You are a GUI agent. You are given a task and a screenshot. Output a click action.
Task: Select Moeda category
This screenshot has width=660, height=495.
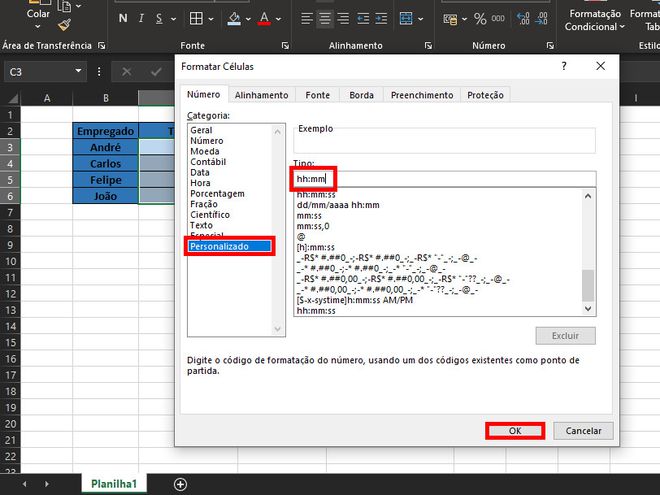point(205,152)
